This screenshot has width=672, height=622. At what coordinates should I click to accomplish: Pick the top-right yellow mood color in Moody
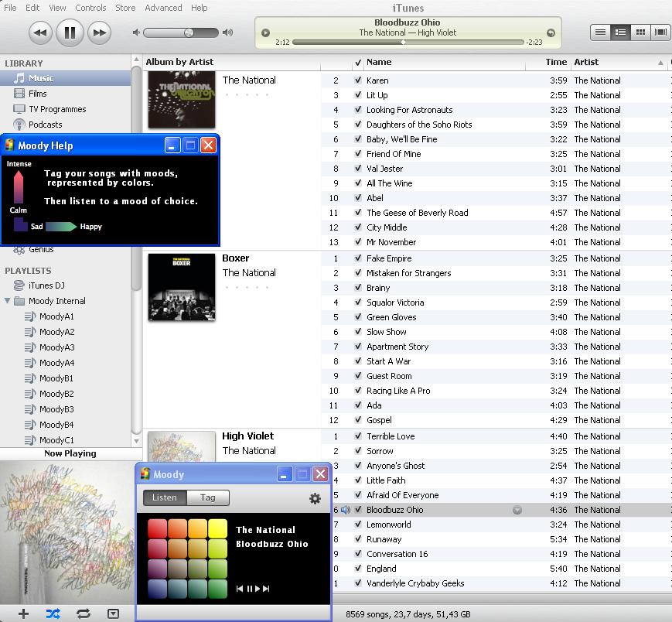(218, 528)
